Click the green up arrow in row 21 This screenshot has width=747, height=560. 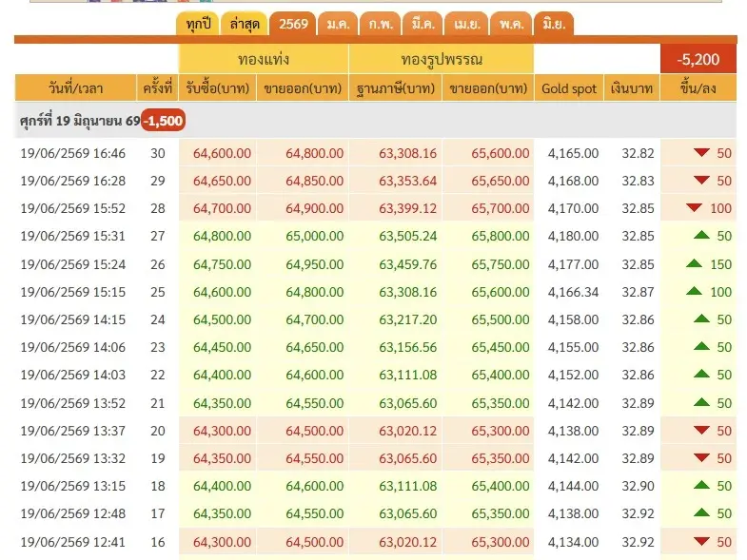click(x=701, y=402)
